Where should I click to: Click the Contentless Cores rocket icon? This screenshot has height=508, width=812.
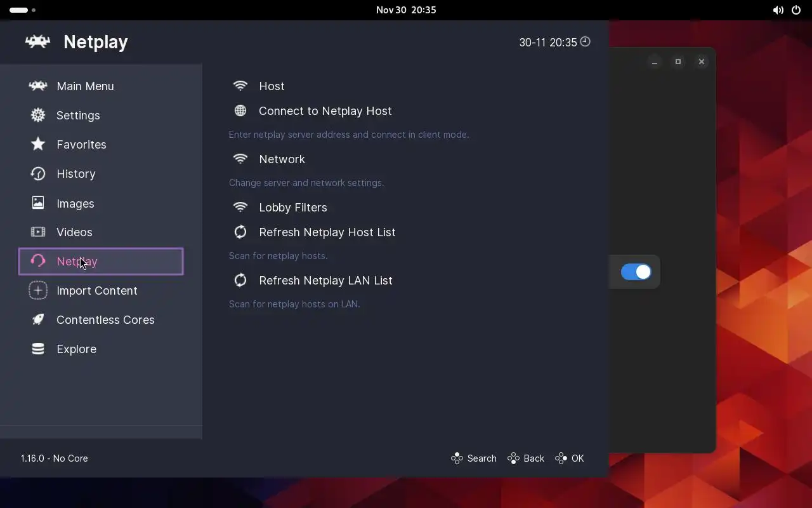pos(38,319)
